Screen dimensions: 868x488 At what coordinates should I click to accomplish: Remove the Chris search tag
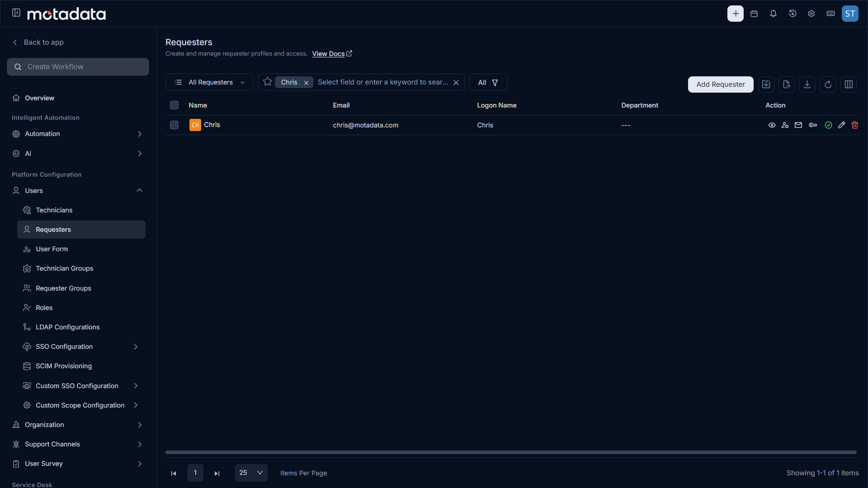pyautogui.click(x=306, y=83)
